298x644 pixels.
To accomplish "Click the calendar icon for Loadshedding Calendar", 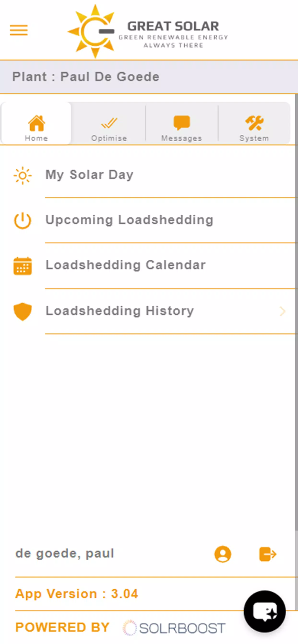I will pyautogui.click(x=23, y=266).
